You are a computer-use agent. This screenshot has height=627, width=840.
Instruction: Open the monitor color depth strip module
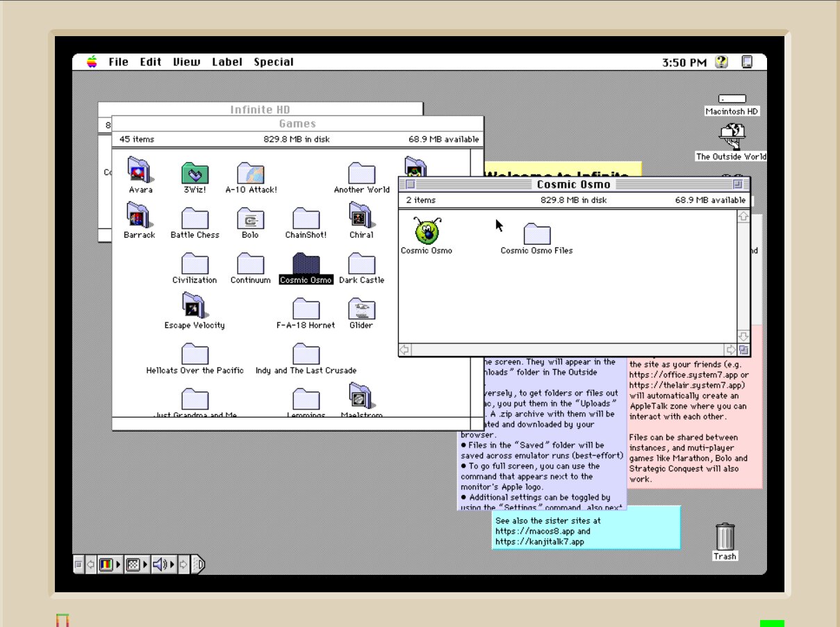point(109,564)
